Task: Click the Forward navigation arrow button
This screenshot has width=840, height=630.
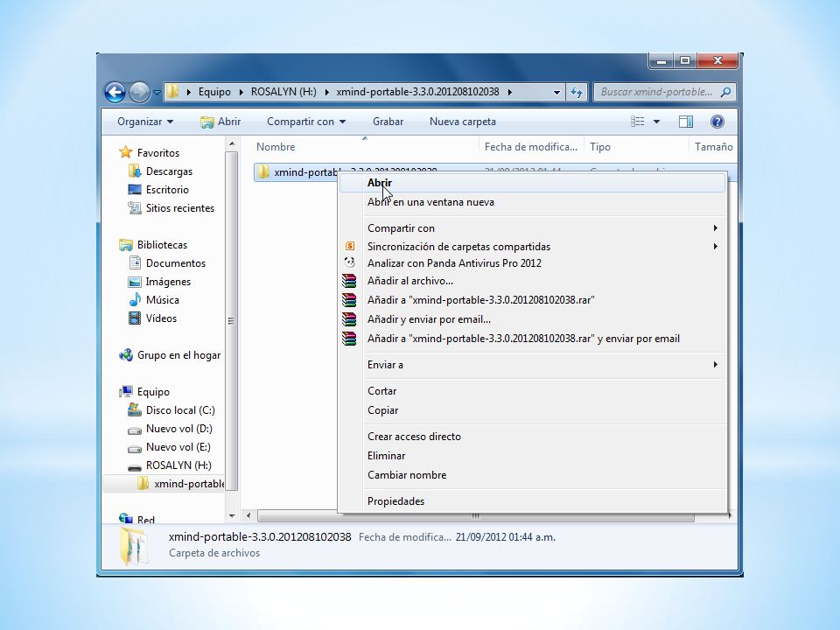Action: (x=139, y=92)
